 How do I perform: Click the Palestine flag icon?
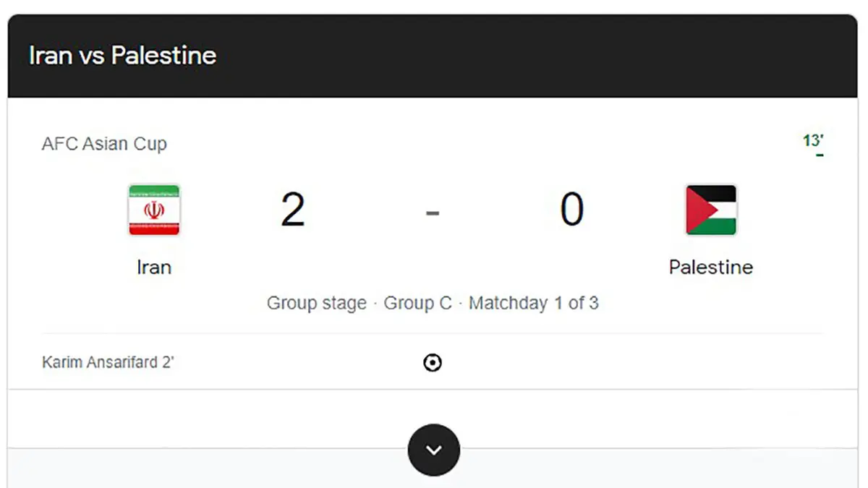[711, 210]
